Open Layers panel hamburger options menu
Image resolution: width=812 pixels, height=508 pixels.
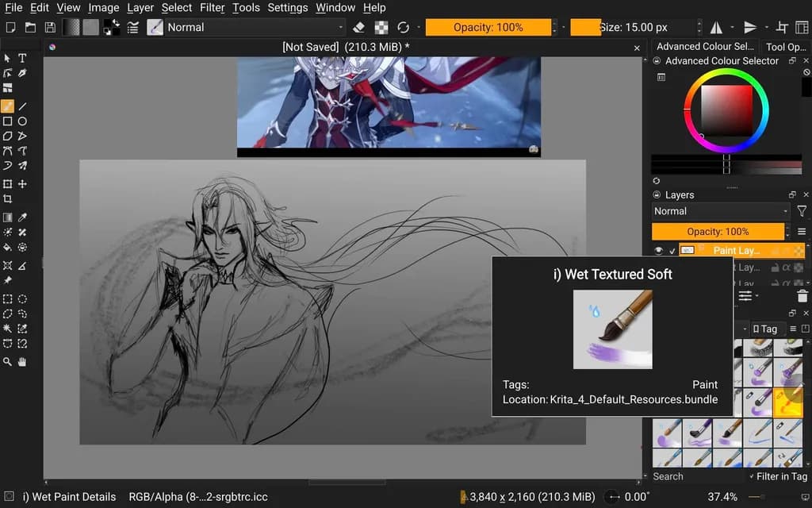802,232
